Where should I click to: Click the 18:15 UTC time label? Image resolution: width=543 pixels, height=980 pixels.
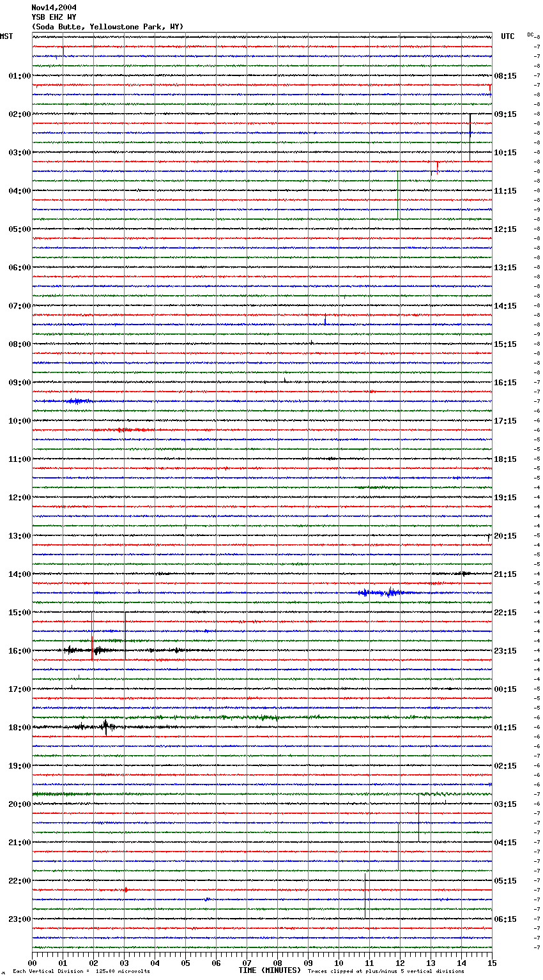tap(505, 459)
